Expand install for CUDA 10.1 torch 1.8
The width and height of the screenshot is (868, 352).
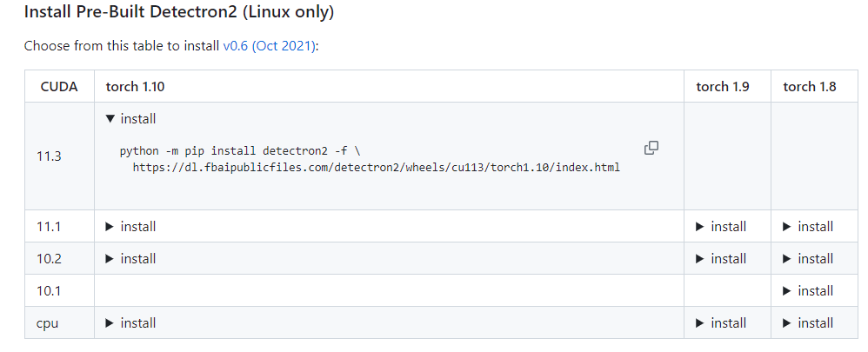tap(808, 290)
